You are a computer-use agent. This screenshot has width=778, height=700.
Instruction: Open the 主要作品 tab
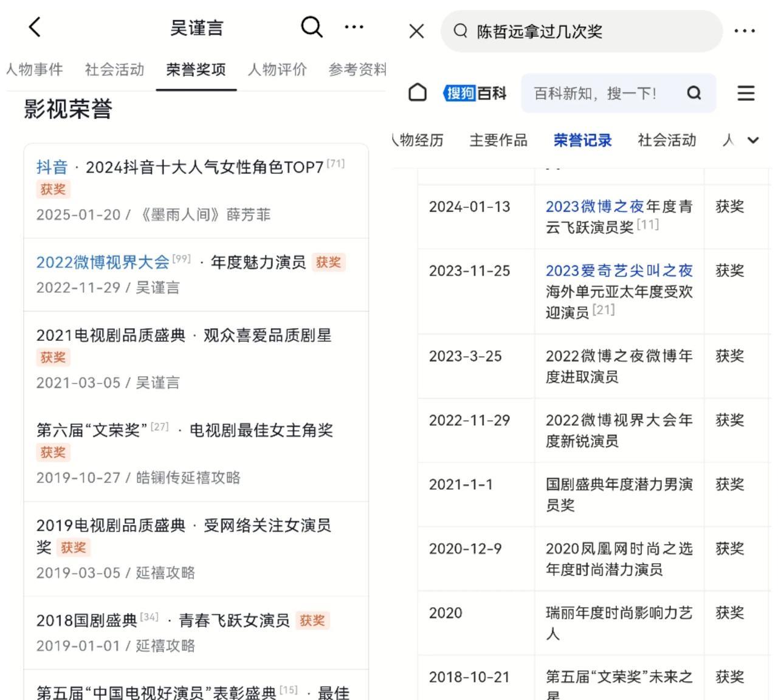(498, 140)
